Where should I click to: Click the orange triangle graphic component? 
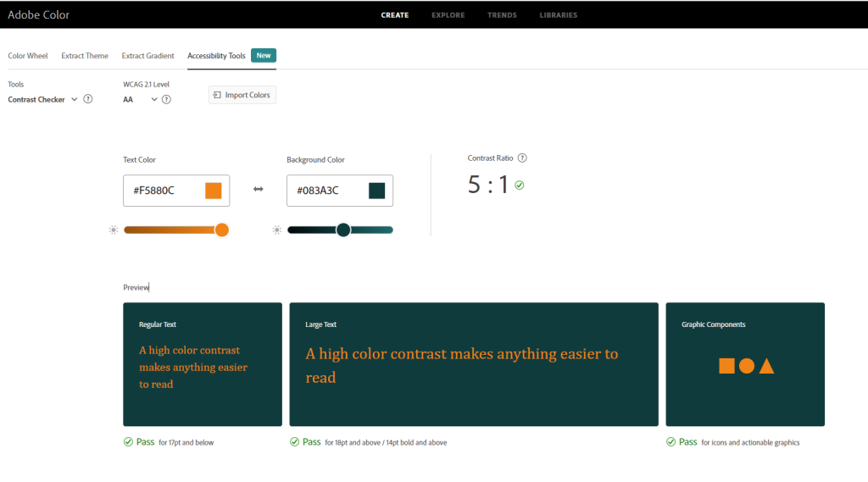(x=766, y=366)
